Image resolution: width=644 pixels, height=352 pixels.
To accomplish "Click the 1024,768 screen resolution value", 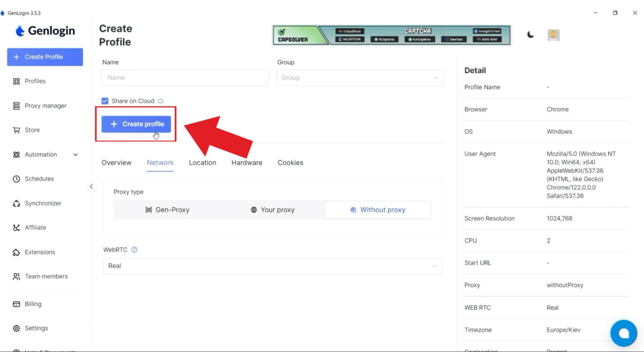I will coord(559,218).
